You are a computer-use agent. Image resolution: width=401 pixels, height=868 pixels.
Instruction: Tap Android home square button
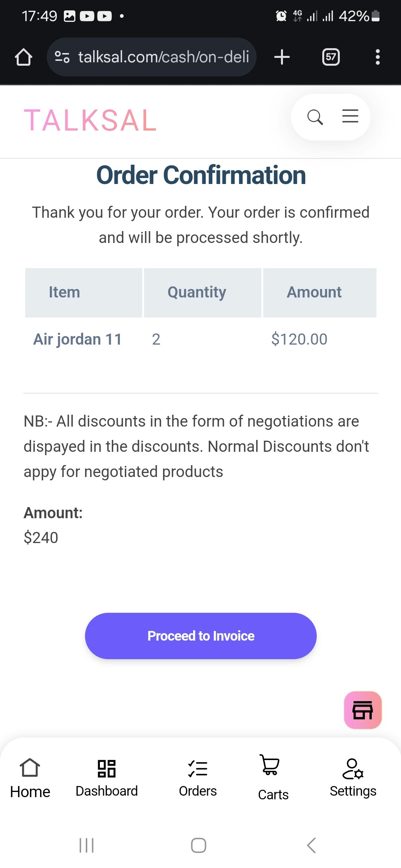199,845
